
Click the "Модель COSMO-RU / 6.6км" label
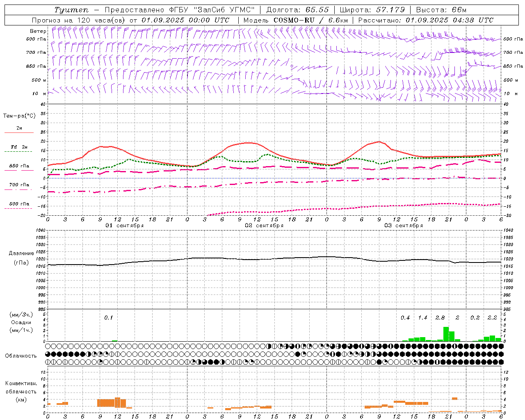(x=296, y=20)
